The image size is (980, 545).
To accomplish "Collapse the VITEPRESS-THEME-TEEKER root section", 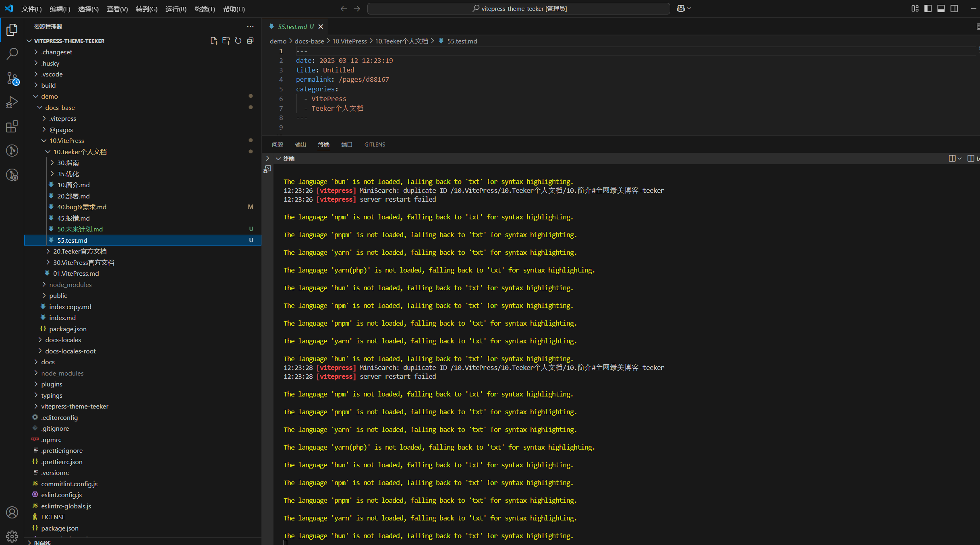I will (29, 41).
